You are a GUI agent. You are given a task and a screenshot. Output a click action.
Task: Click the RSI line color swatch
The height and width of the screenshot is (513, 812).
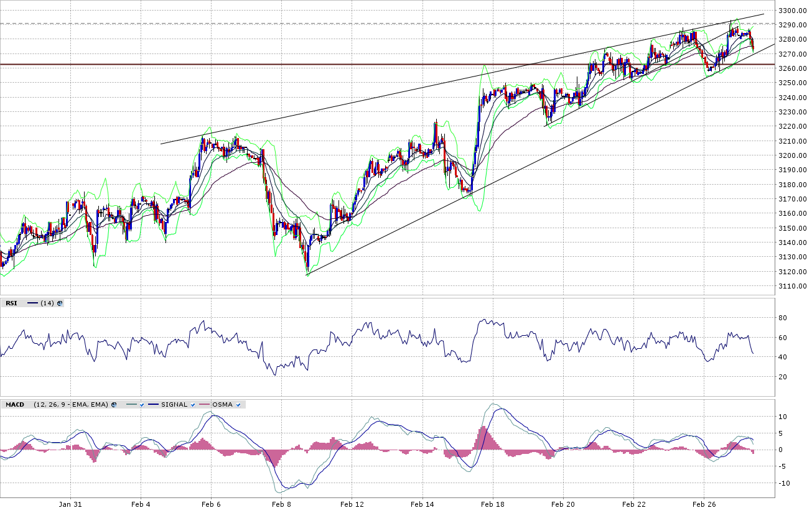click(x=33, y=303)
